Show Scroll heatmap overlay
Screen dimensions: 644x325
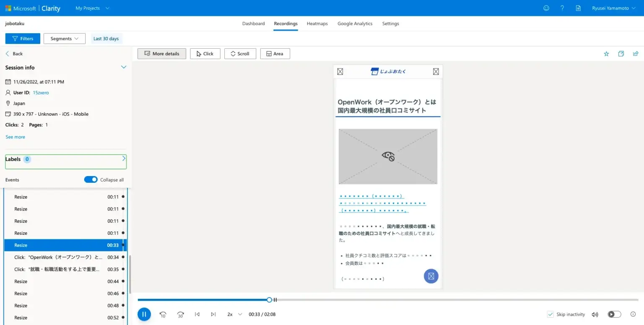pos(240,54)
